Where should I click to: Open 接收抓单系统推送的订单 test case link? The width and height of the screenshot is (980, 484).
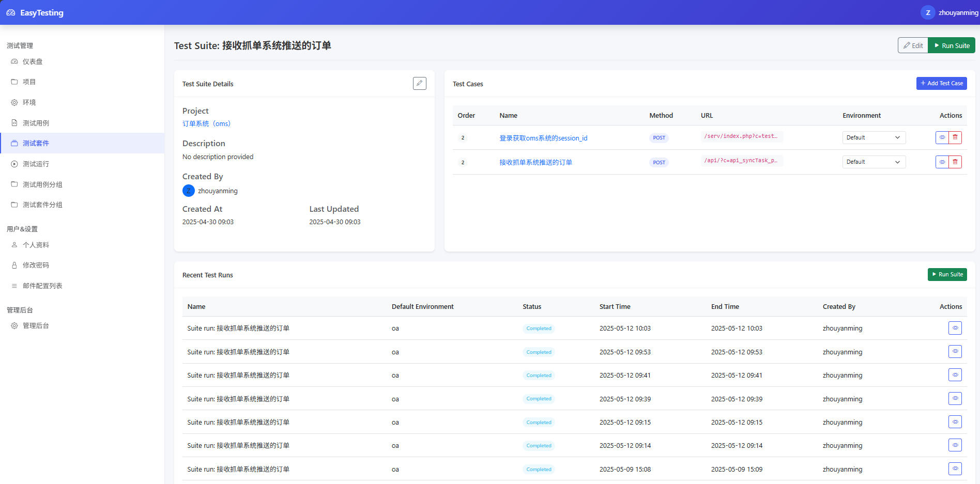tap(535, 162)
